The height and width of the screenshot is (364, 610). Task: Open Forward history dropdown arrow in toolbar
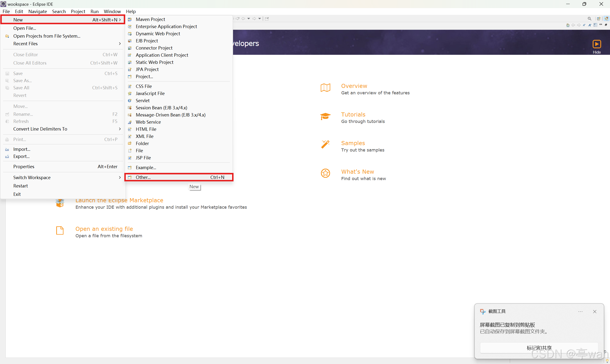(x=259, y=19)
